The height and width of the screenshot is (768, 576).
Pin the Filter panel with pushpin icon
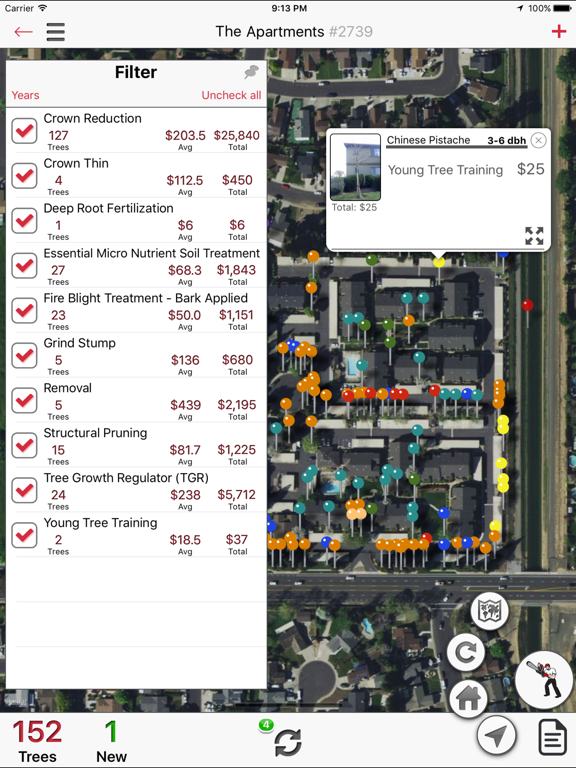[x=252, y=72]
